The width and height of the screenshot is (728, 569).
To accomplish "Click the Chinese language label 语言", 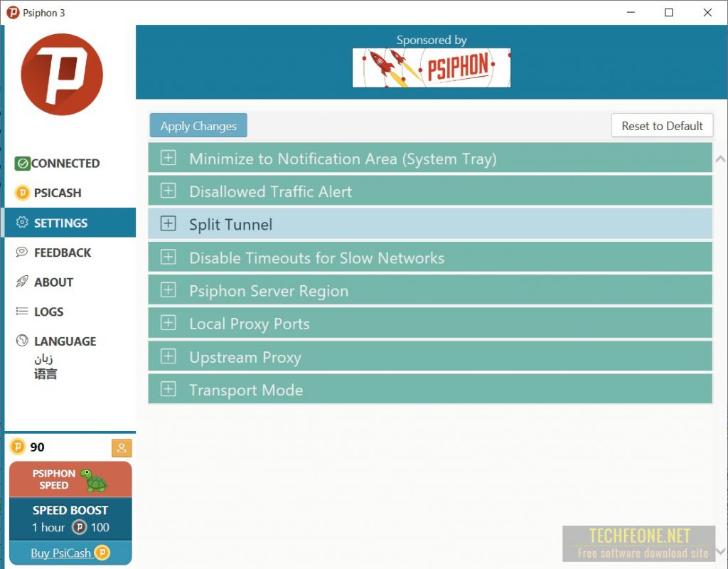I will (x=45, y=374).
